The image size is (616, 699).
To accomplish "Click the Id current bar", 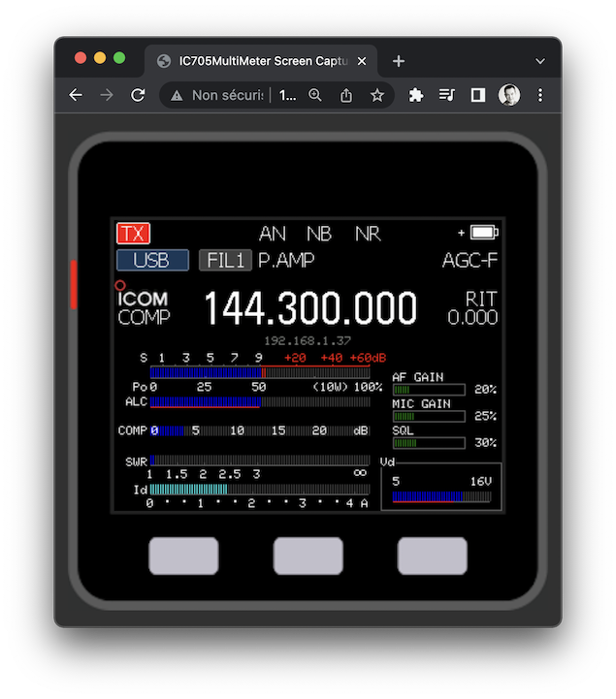I will pos(260,490).
